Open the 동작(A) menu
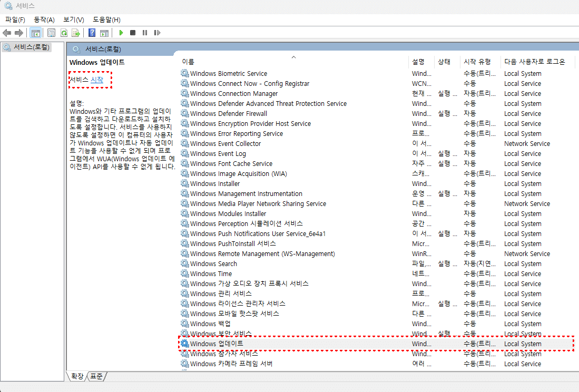The width and height of the screenshot is (579, 392). pyautogui.click(x=44, y=19)
